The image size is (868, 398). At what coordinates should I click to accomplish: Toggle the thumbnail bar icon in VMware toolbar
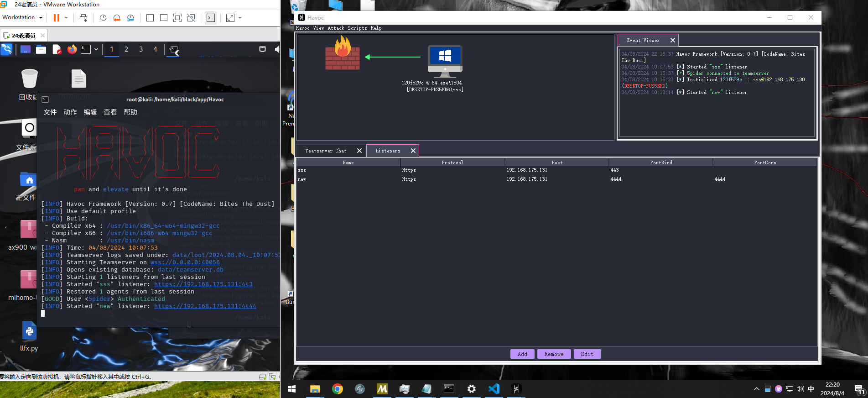click(x=164, y=18)
